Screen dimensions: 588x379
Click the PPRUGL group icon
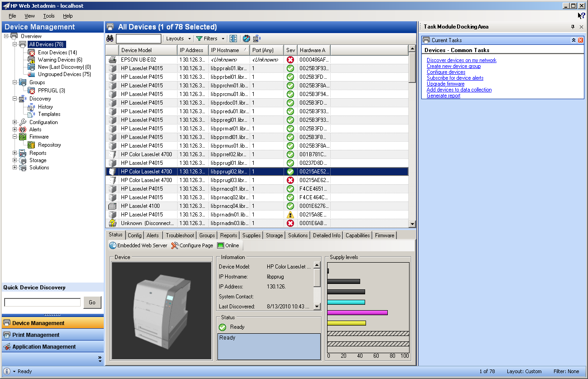[x=31, y=91]
